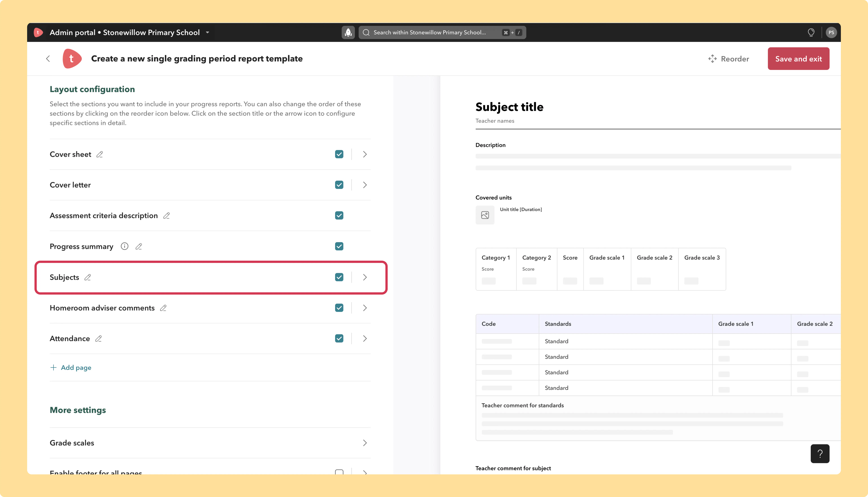
Task: Focus the Search within Stonewillow Primary School field
Action: pos(442,32)
